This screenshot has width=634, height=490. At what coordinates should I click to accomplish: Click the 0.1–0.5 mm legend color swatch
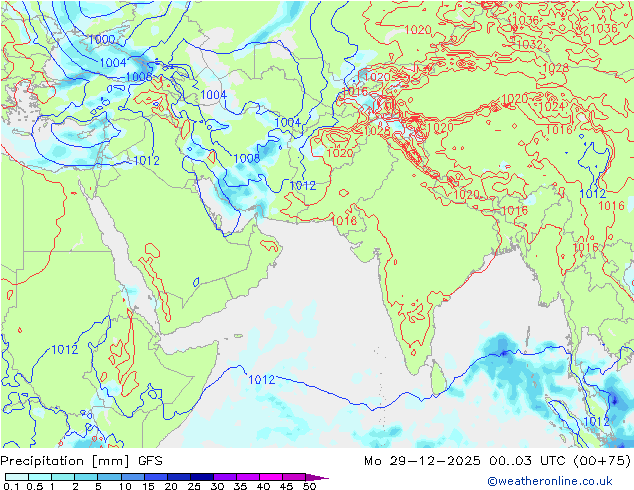(17, 477)
